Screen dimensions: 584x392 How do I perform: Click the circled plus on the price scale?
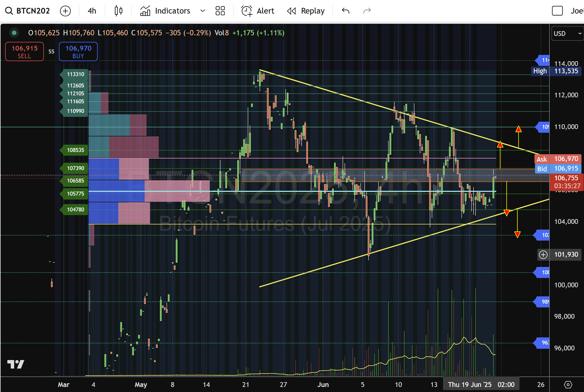pyautogui.click(x=543, y=255)
